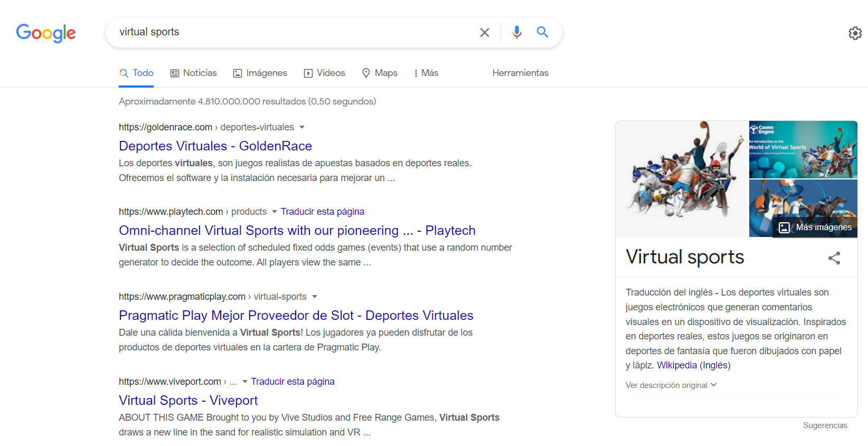This screenshot has height=446, width=868.
Task: Click the Google logo
Action: coord(46,33)
